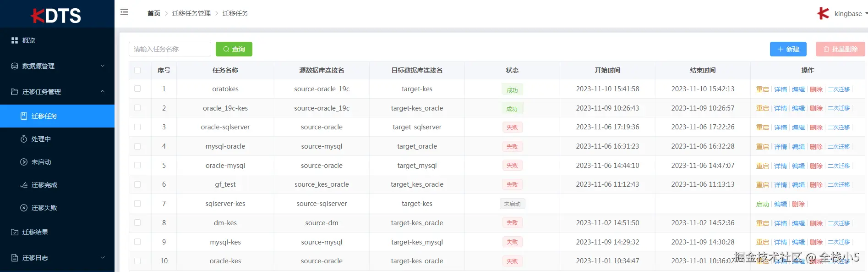Screen dimensions: 868x272
Task: Collapse the 迁移任务管理 menu chevron
Action: point(103,91)
